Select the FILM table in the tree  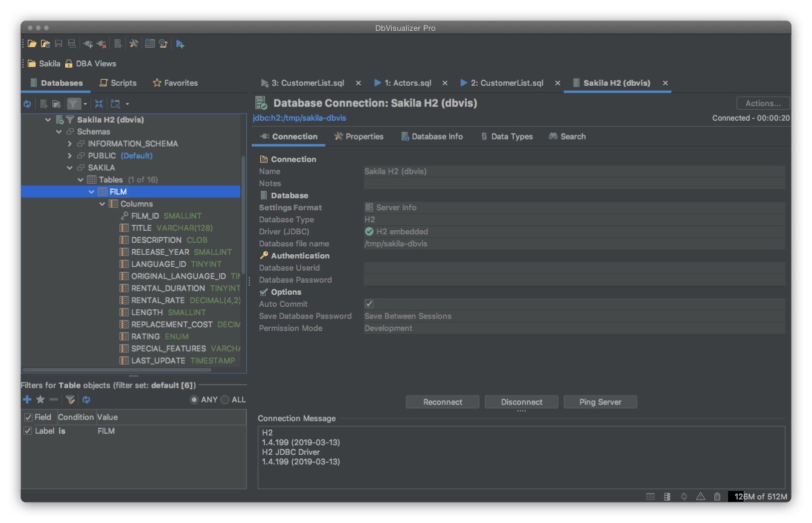pyautogui.click(x=119, y=191)
